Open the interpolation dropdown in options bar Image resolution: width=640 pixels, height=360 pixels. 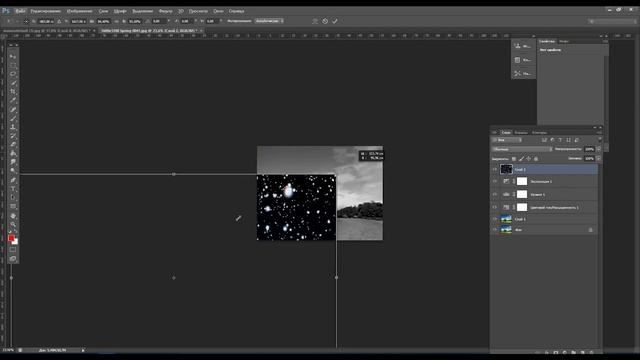pyautogui.click(x=269, y=21)
